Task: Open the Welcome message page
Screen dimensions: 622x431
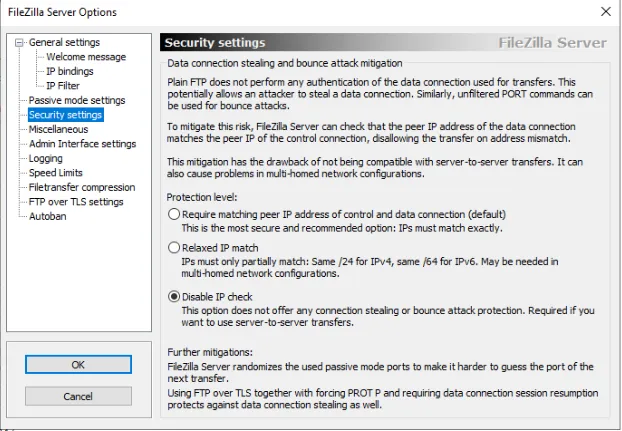Action: coord(86,57)
